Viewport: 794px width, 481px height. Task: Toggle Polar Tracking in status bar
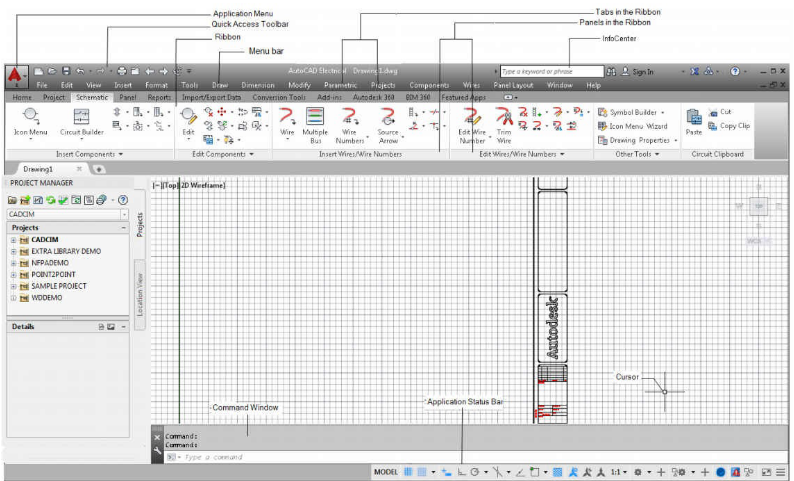click(474, 472)
